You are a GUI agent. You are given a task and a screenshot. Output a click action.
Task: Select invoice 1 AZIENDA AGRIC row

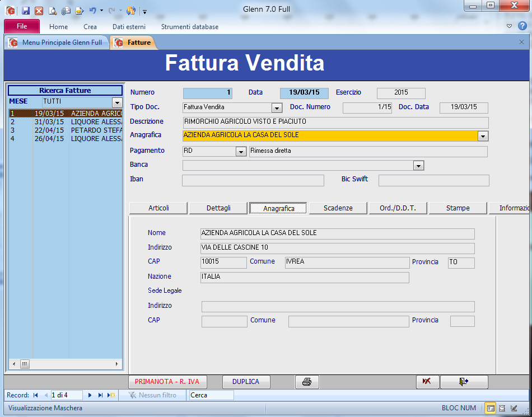[x=66, y=113]
